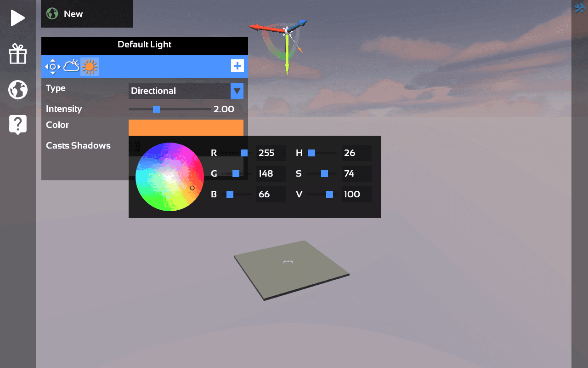The width and height of the screenshot is (588, 368).
Task: Open the globe world browser in sidebar
Action: (17, 90)
